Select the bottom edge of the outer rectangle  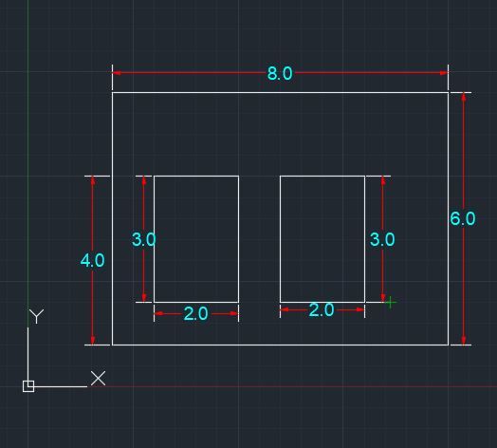280,345
